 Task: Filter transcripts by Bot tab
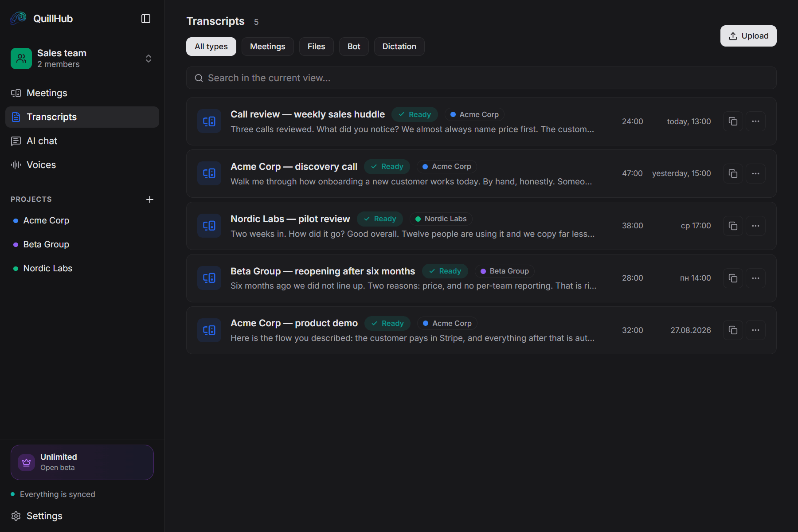354,47
